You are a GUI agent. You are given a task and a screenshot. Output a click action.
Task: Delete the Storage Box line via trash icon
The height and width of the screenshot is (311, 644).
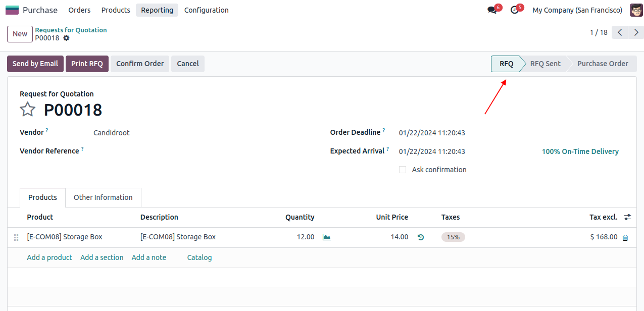pyautogui.click(x=625, y=237)
